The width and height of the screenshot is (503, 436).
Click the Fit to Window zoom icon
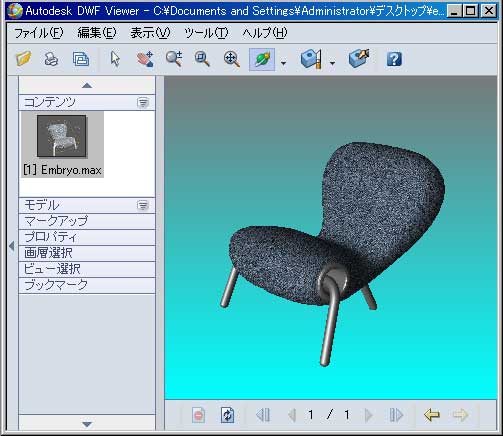(x=232, y=59)
